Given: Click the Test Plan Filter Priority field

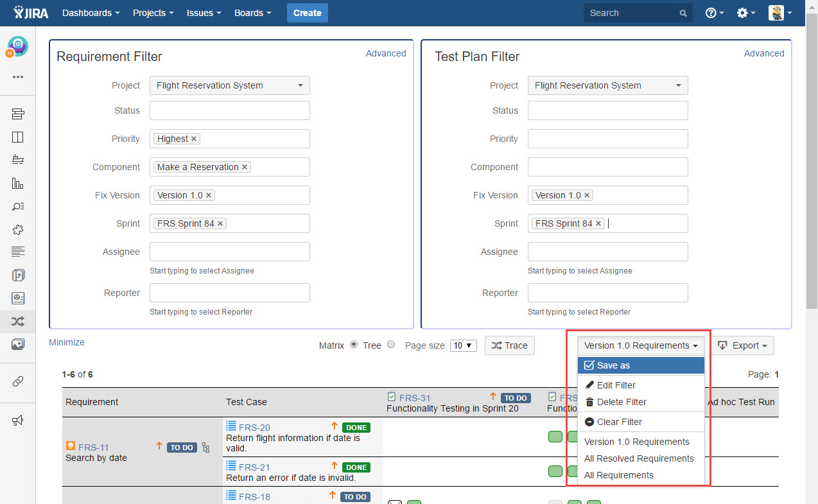Looking at the screenshot, I should (608, 139).
